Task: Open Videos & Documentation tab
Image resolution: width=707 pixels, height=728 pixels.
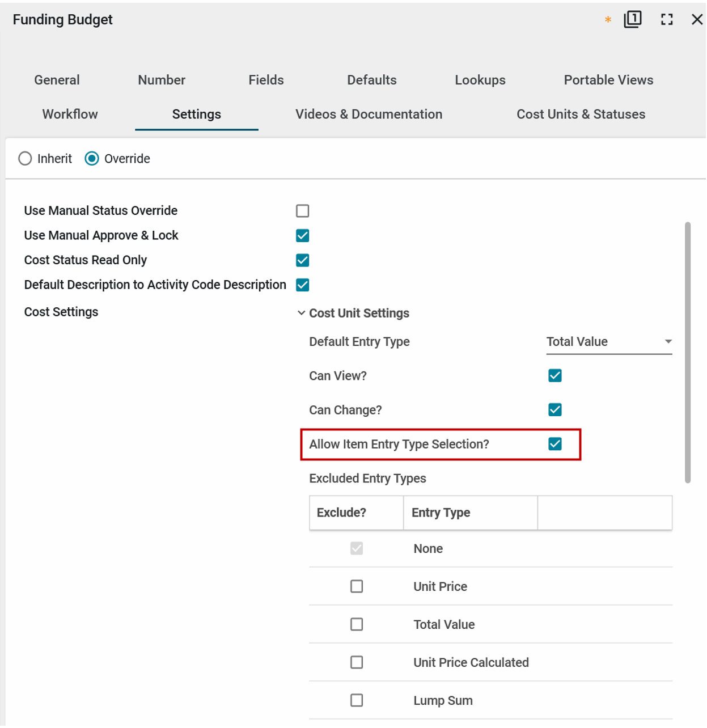Action: [x=369, y=114]
